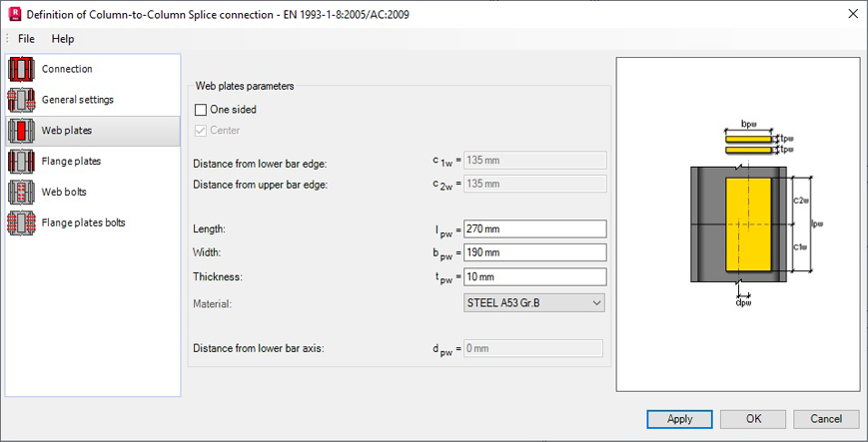Image resolution: width=868 pixels, height=442 pixels.
Task: Open the General settings icon
Action: [22, 101]
